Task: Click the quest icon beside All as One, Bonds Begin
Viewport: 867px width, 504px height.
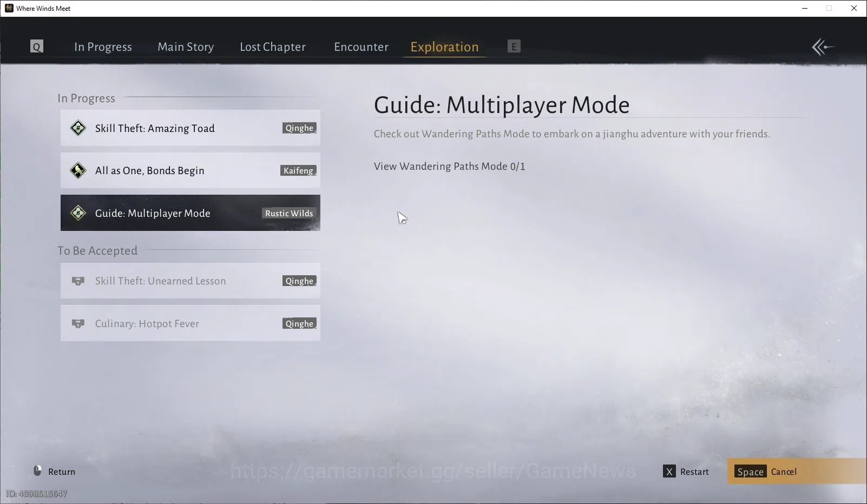Action: pos(78,170)
